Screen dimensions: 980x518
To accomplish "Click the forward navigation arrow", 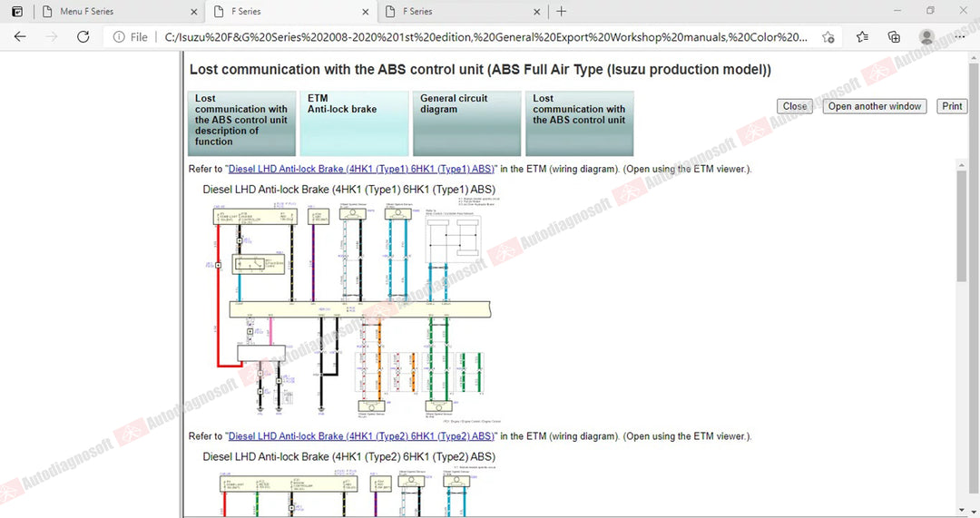I will [52, 37].
